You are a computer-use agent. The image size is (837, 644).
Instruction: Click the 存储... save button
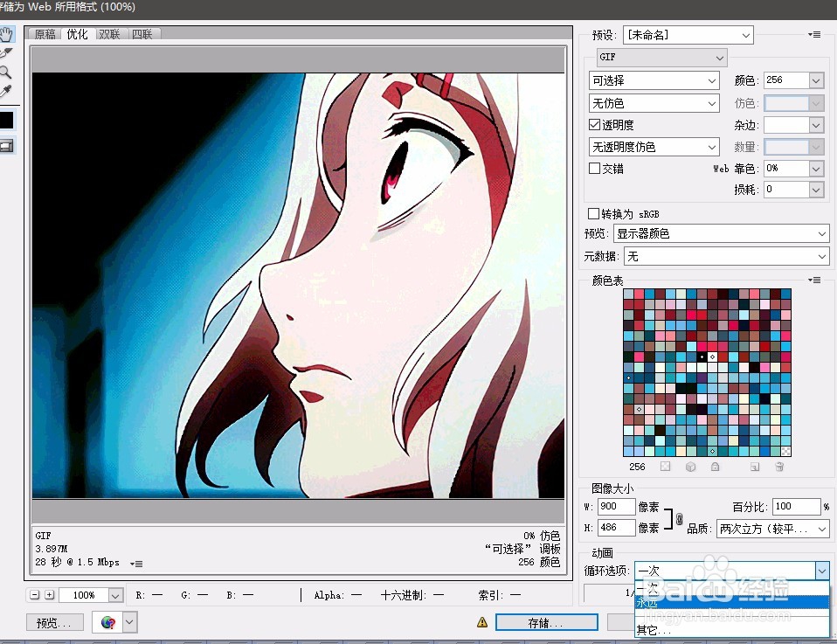pyautogui.click(x=546, y=622)
